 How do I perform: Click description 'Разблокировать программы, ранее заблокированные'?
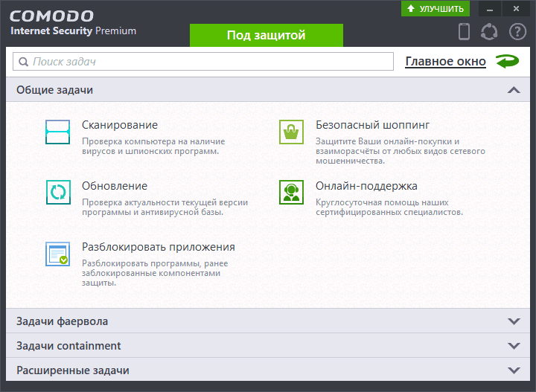(x=155, y=273)
